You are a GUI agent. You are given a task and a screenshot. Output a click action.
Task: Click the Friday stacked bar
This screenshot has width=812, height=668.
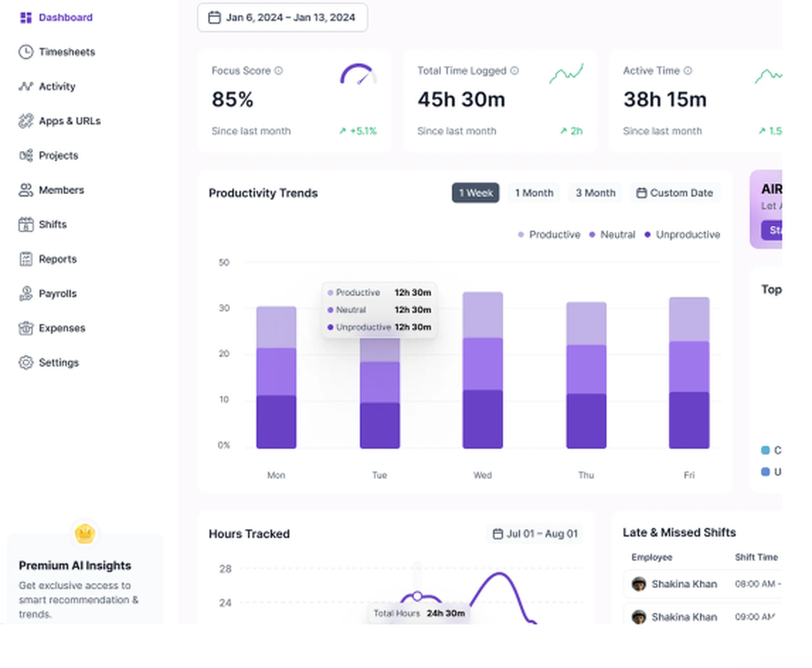[x=689, y=373]
